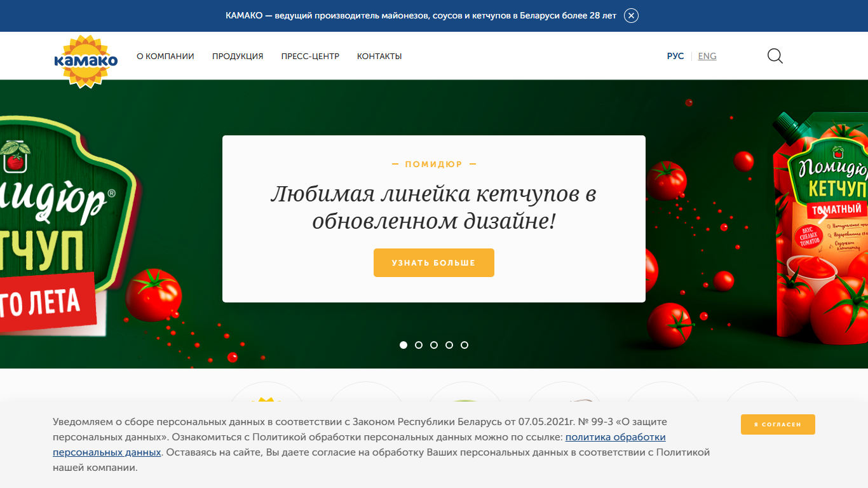Open the ПРОДУКЦИЯ menu
868x488 pixels.
click(x=238, y=56)
